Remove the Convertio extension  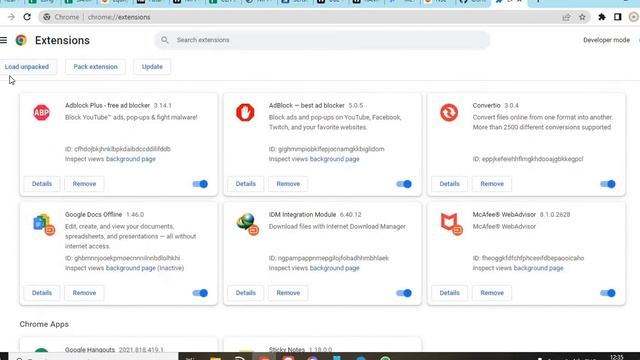[x=492, y=184]
